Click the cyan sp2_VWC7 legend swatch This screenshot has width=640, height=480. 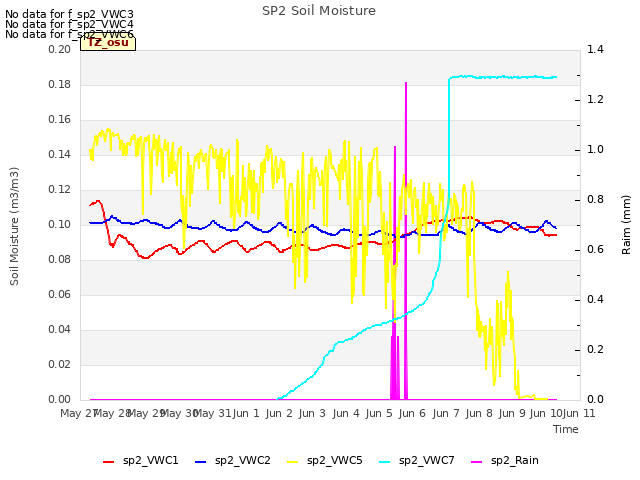(384, 462)
